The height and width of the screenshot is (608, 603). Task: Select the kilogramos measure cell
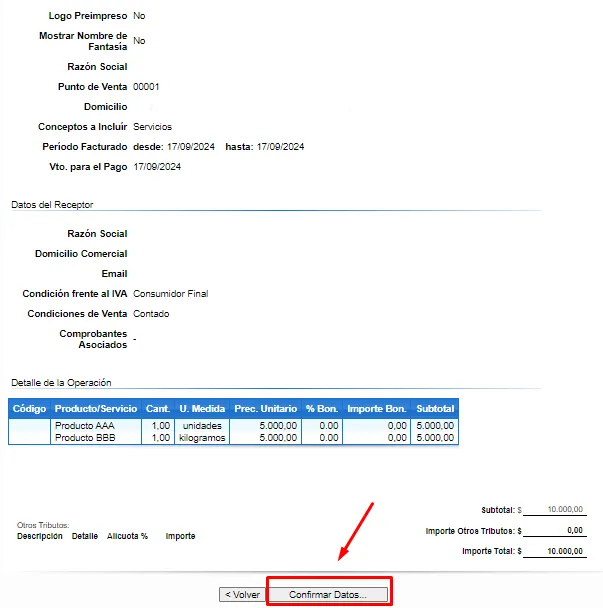202,437
